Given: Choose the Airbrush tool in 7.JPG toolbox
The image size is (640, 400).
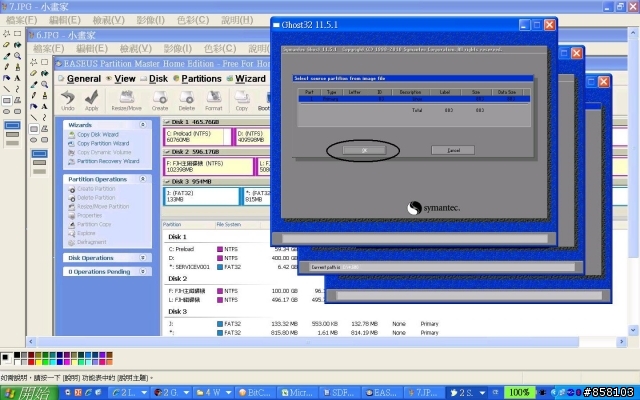Looking at the screenshot, I should tap(7, 78).
